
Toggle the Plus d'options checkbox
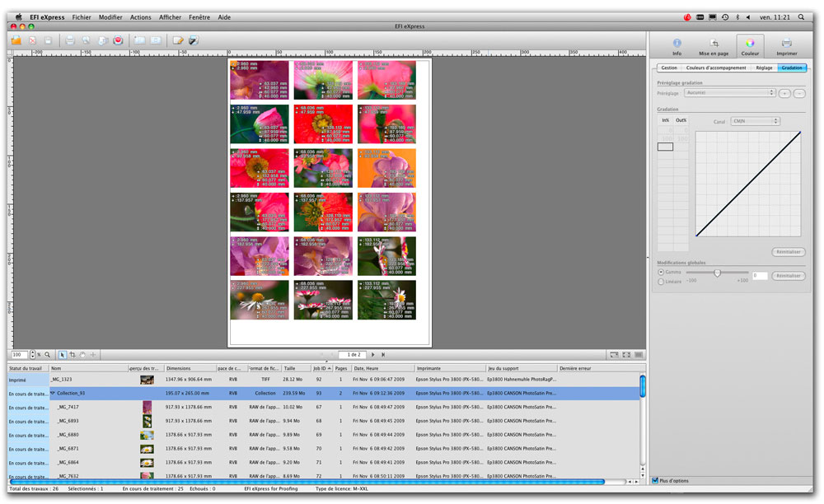(655, 480)
